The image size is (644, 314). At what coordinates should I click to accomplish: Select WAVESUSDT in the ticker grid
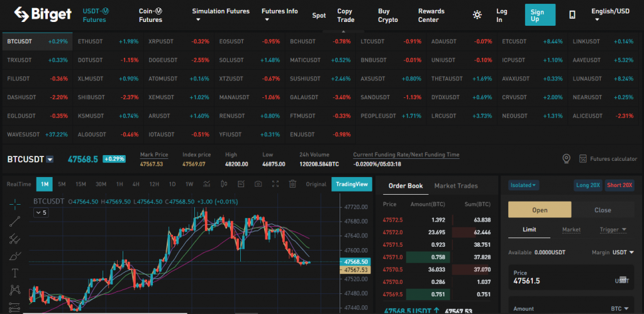coord(37,134)
